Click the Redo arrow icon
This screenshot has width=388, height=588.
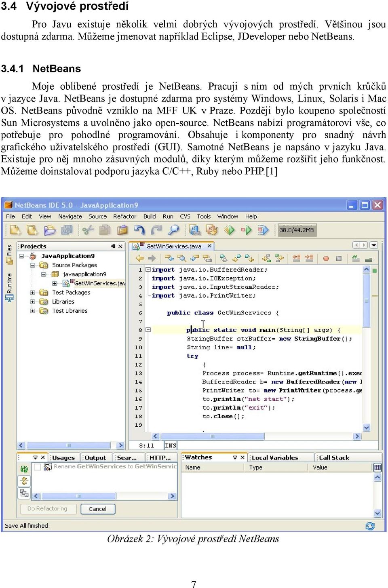(156, 230)
